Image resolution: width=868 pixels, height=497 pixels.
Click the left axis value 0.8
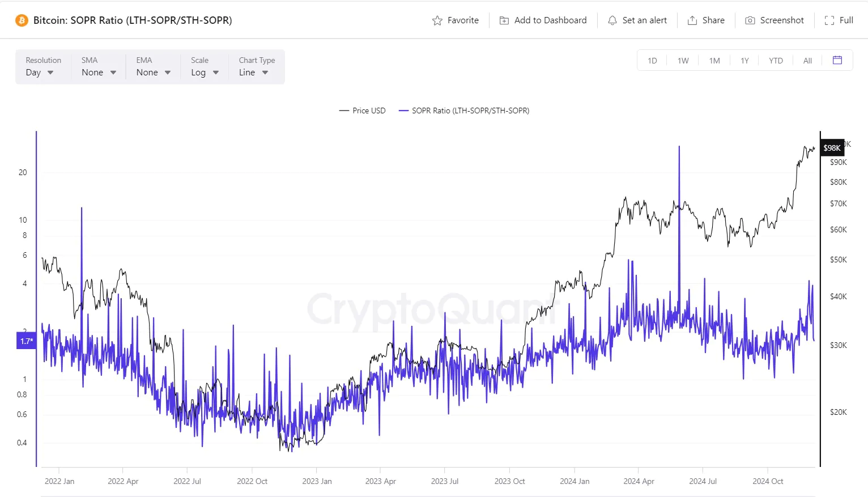pyautogui.click(x=22, y=394)
